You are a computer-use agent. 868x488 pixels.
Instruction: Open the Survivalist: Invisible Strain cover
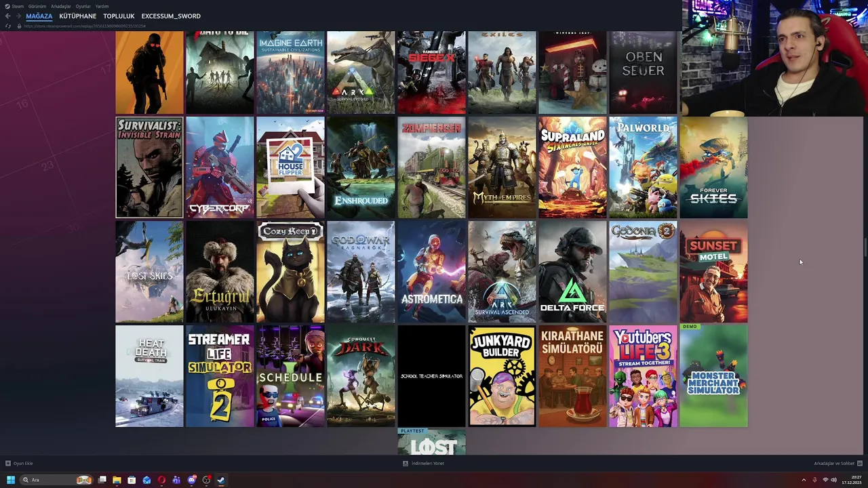pyautogui.click(x=149, y=167)
